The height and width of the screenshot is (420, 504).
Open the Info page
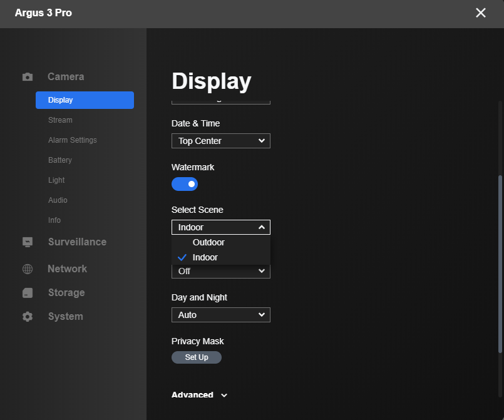coord(54,220)
